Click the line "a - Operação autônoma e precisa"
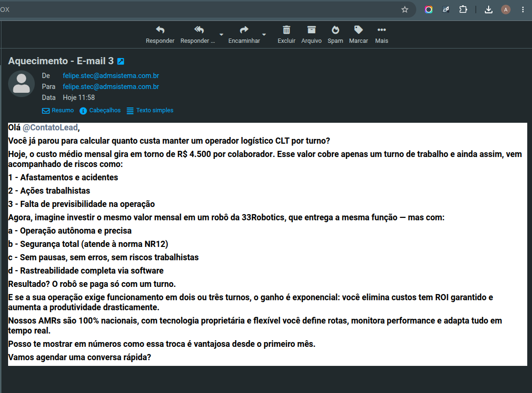Viewport: 532px width, 393px height. [70, 231]
